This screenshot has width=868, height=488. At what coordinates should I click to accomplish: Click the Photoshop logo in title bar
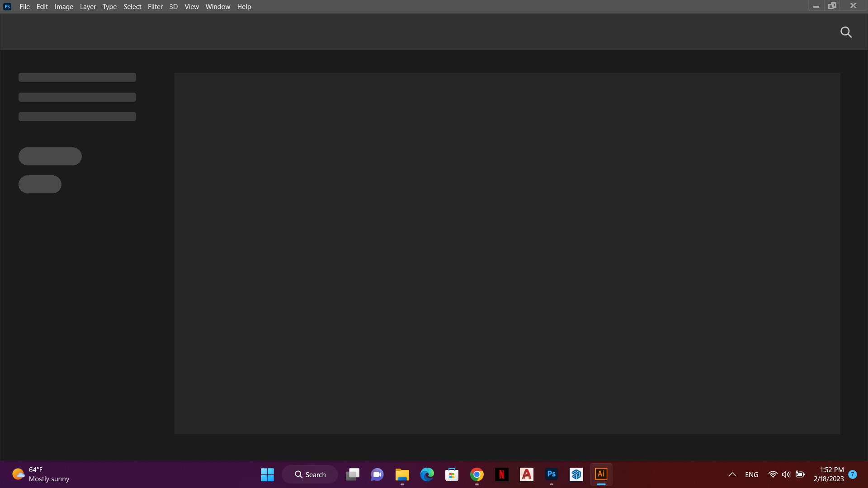click(7, 7)
